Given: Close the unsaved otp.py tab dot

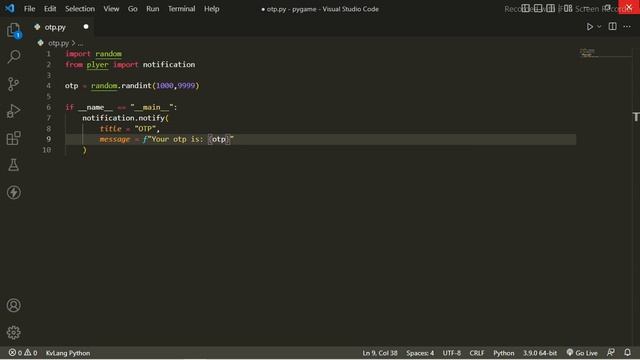Looking at the screenshot, I should click(x=86, y=27).
